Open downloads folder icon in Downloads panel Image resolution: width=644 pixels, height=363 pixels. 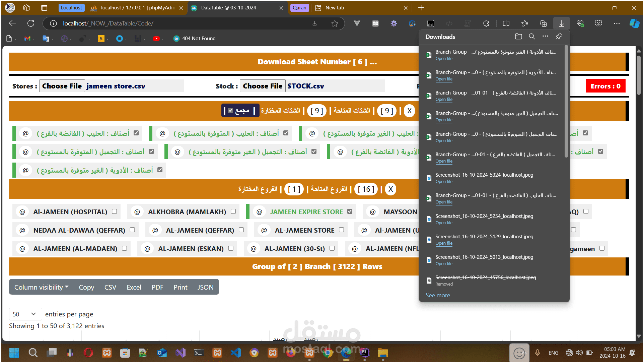[x=518, y=37]
